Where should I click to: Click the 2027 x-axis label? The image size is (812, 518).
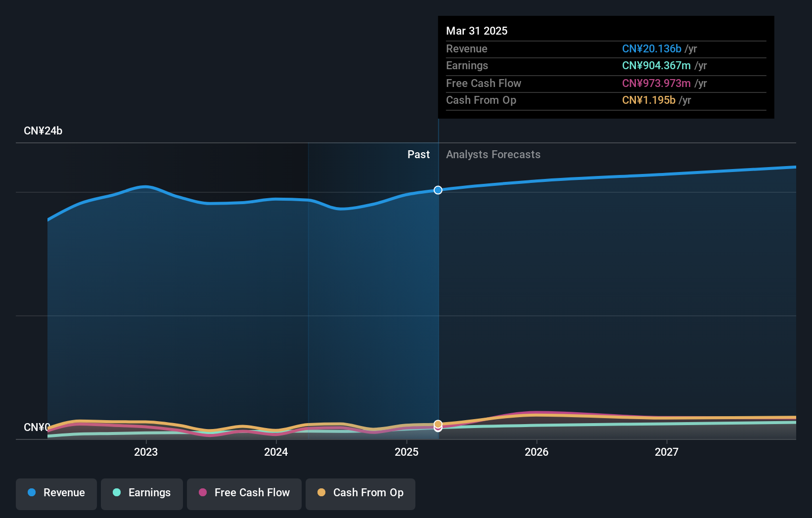(667, 452)
